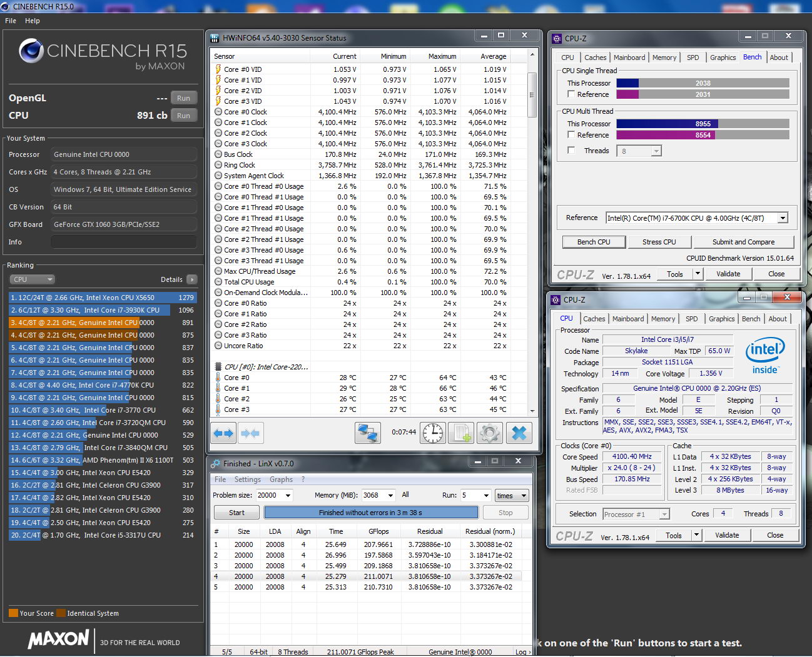Open the Reference processor dropdown in CPU-Z
This screenshot has height=657, width=812.
(783, 218)
